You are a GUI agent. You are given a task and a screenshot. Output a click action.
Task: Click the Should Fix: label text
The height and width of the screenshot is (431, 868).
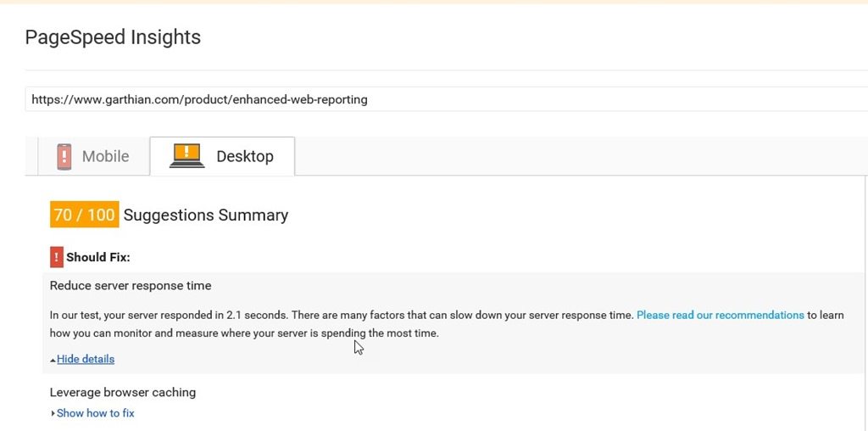[98, 258]
